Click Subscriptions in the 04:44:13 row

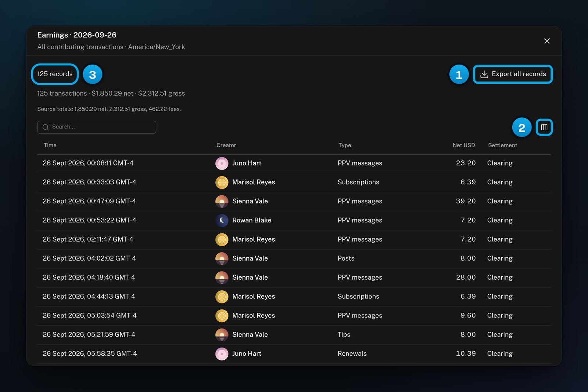click(358, 297)
